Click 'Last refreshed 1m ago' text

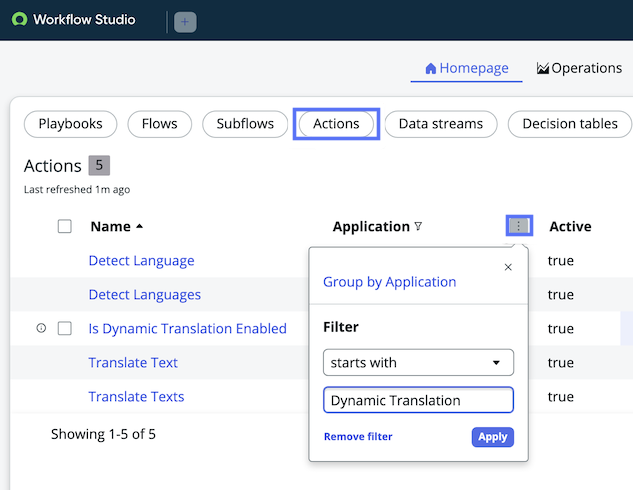coord(77,189)
